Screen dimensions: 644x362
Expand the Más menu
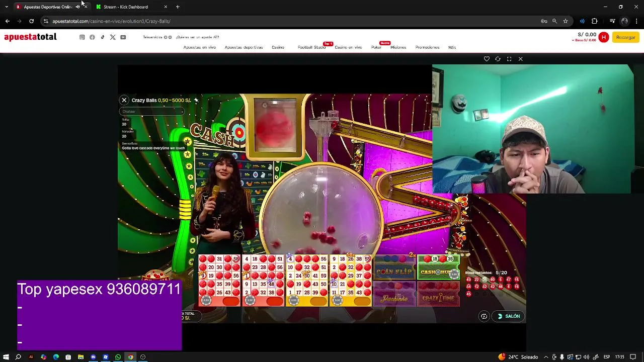click(x=452, y=47)
